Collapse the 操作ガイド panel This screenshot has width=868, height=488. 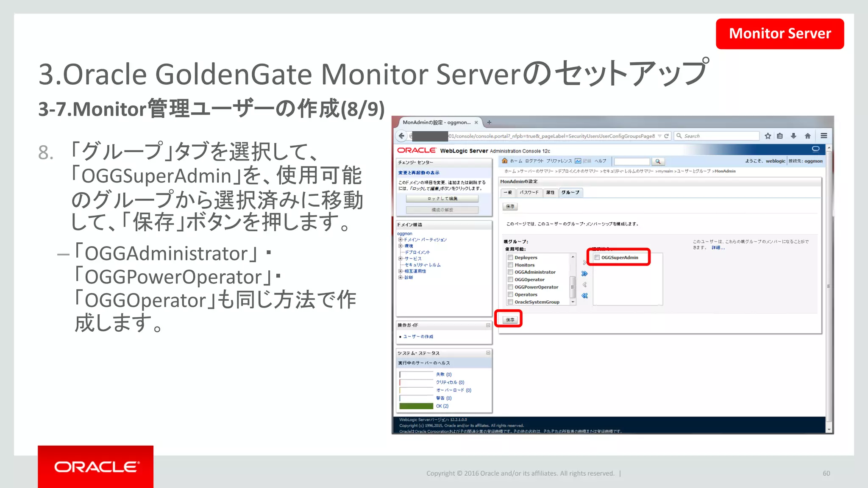(488, 325)
